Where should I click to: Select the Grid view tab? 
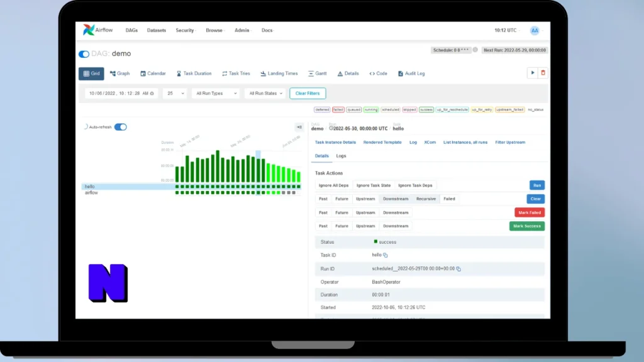point(91,74)
